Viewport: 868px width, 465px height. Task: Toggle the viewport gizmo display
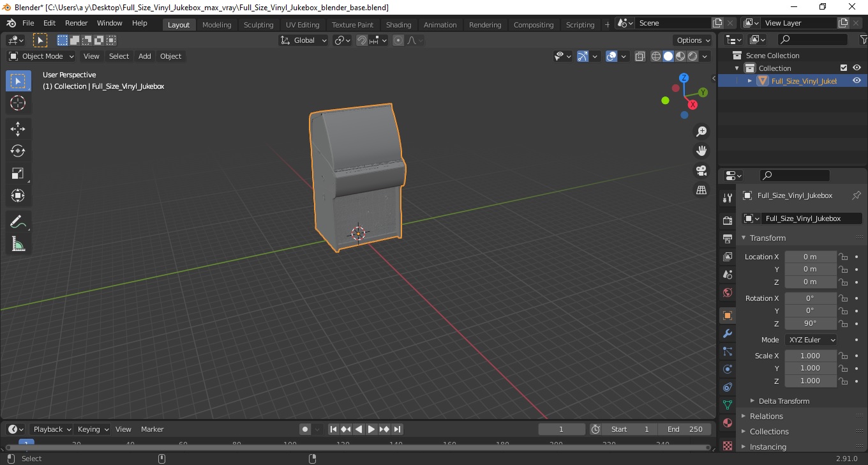(583, 56)
